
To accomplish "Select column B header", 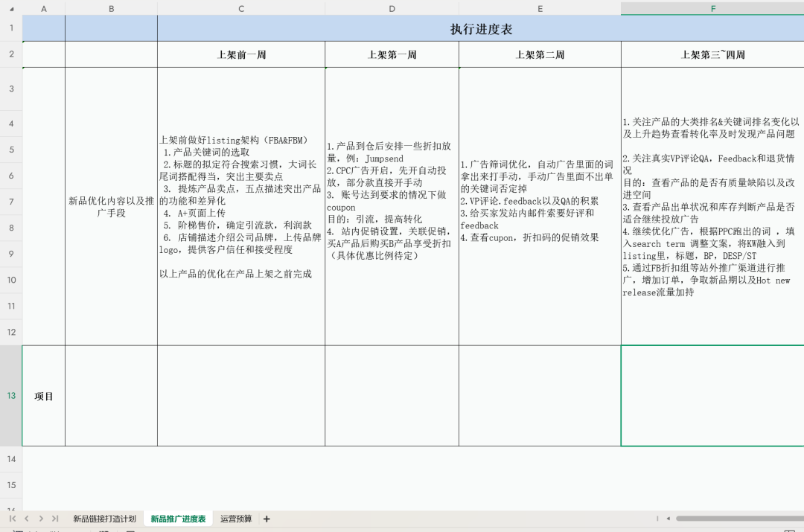I will coord(111,9).
